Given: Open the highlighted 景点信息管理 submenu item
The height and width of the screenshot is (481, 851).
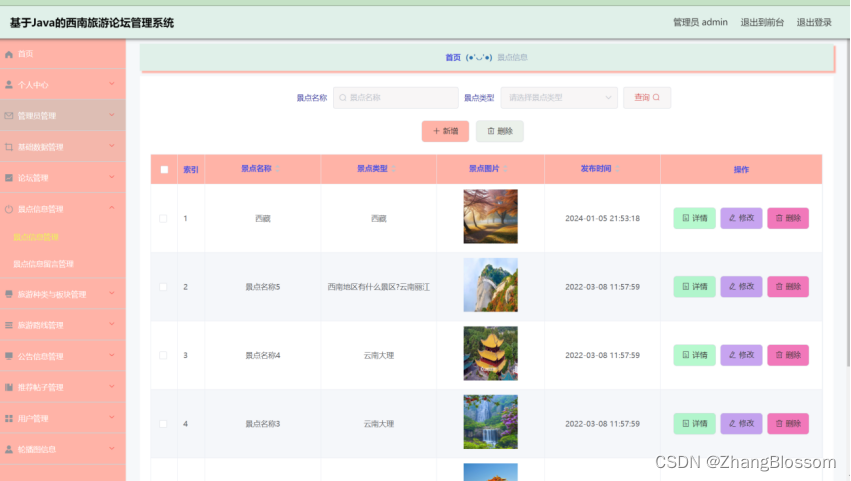Looking at the screenshot, I should (36, 237).
